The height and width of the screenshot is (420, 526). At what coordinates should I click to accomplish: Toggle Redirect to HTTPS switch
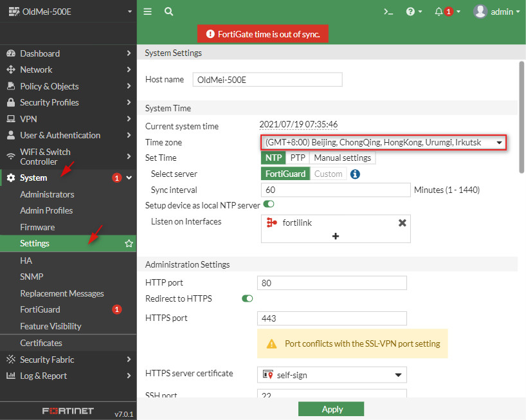coord(247,298)
